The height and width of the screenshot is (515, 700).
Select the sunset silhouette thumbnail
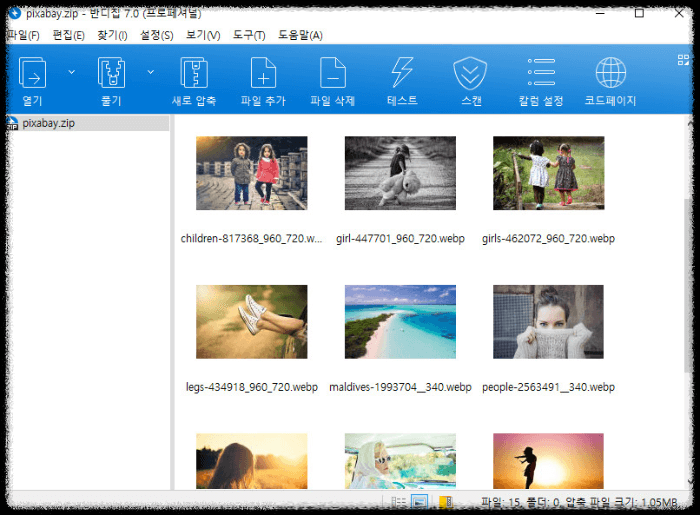pyautogui.click(x=549, y=461)
